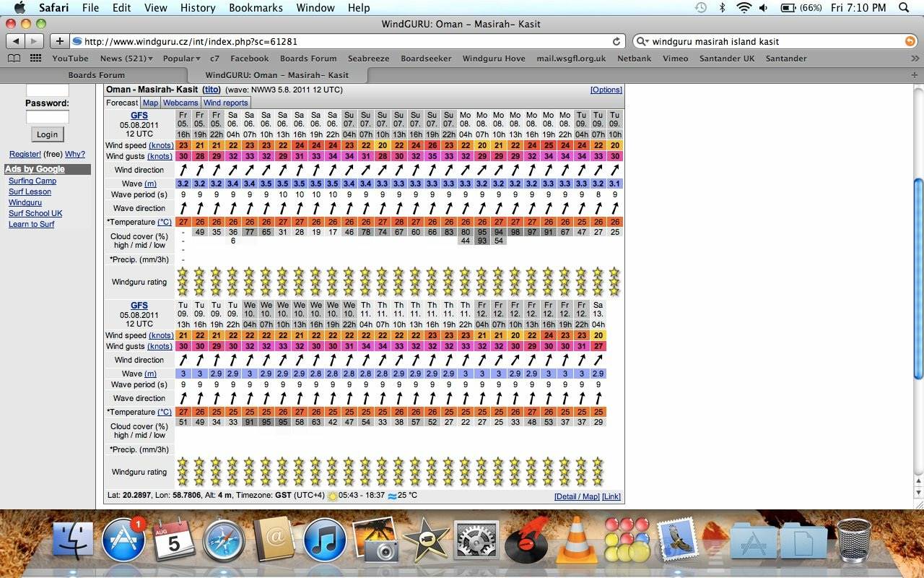Screen dimensions: 924x578
Task: Open the Wi-Fi status menu
Action: point(744,8)
